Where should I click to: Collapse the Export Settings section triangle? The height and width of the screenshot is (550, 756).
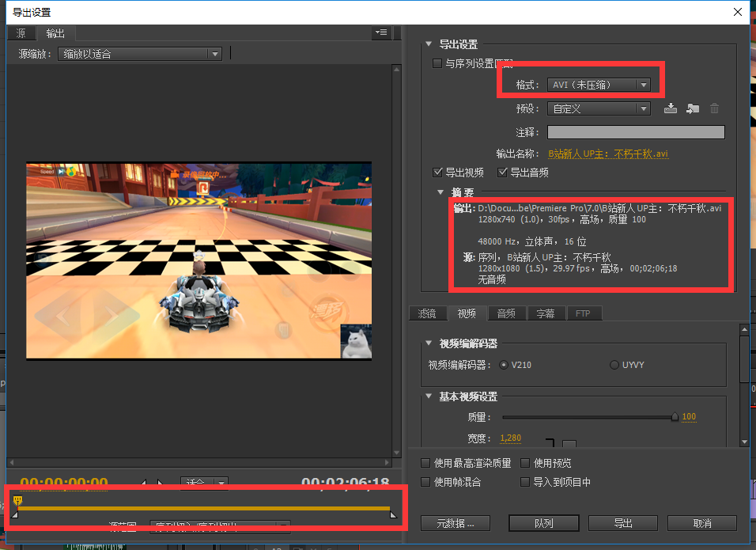(429, 44)
